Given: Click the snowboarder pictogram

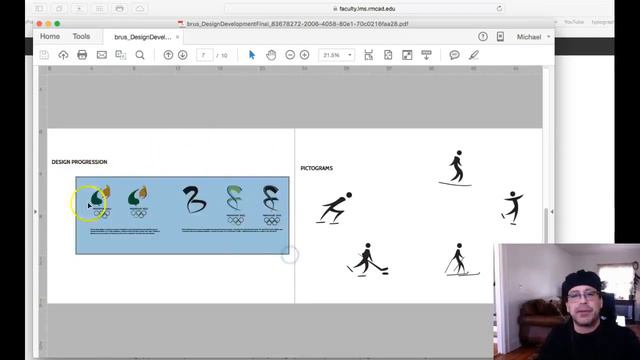Looking at the screenshot, I should pos(456,168).
